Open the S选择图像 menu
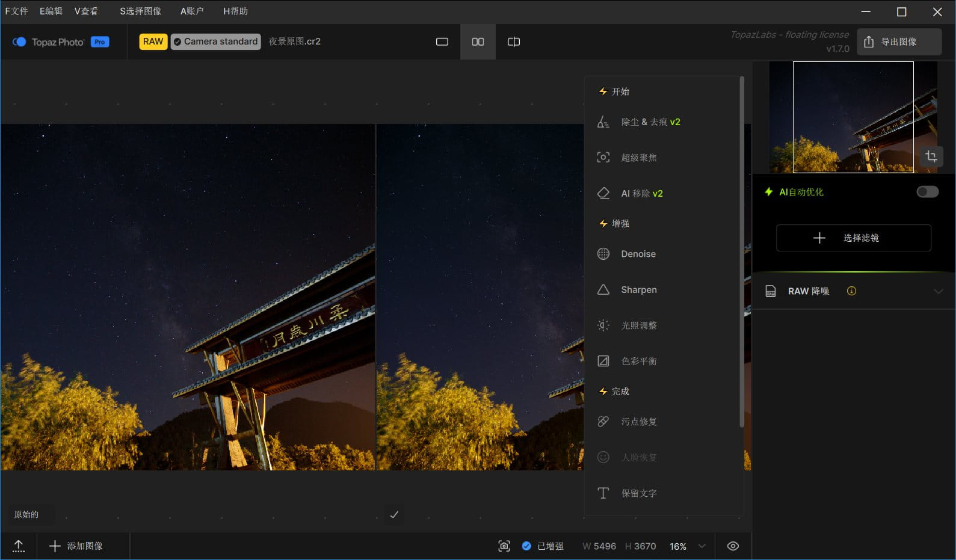956x560 pixels. pos(140,11)
